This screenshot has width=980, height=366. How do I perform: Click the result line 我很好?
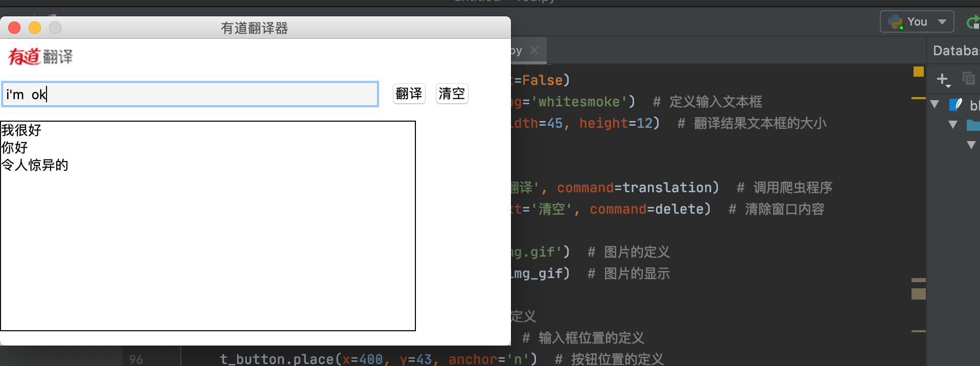coord(21,130)
